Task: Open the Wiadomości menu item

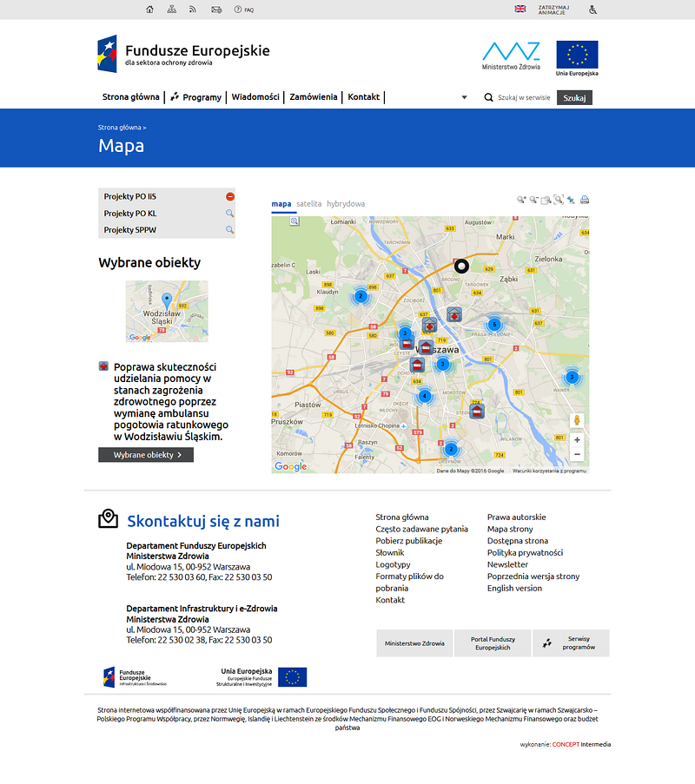Action: (255, 97)
